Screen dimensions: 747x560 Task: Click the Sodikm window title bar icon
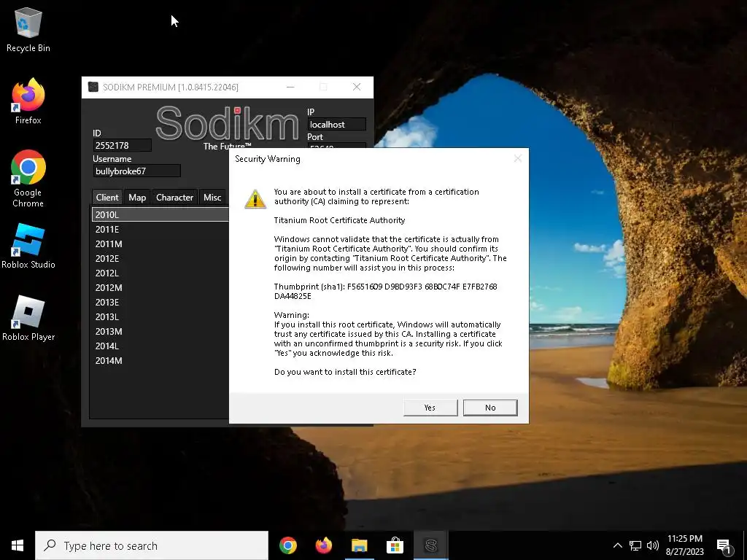point(93,87)
